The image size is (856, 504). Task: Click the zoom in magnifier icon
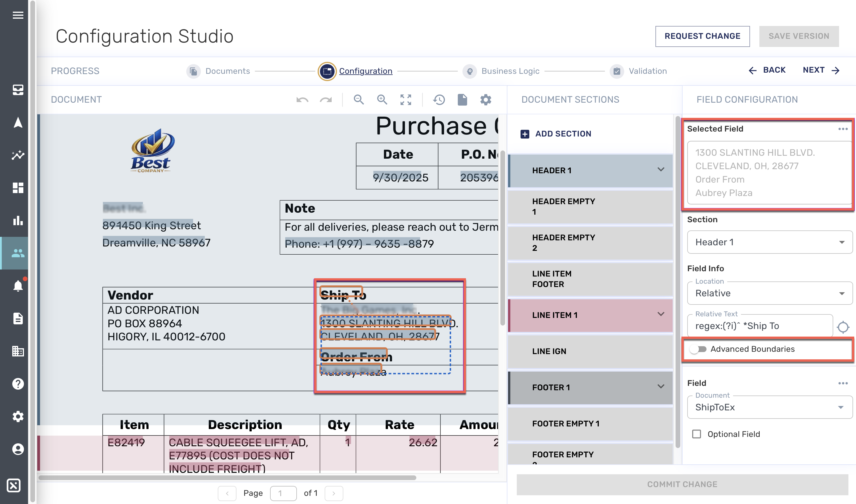(x=382, y=99)
